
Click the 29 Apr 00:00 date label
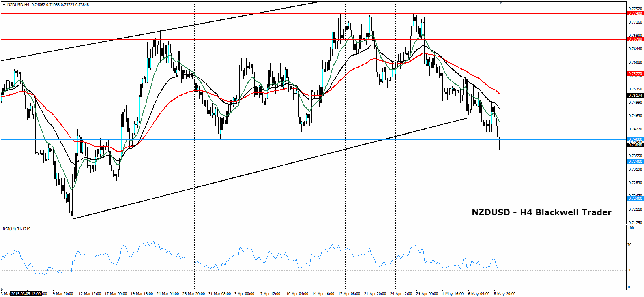coord(427,294)
